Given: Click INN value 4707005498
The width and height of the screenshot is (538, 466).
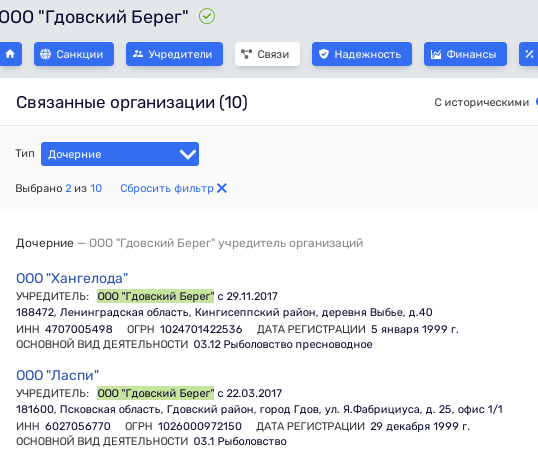Looking at the screenshot, I should pyautogui.click(x=79, y=329).
